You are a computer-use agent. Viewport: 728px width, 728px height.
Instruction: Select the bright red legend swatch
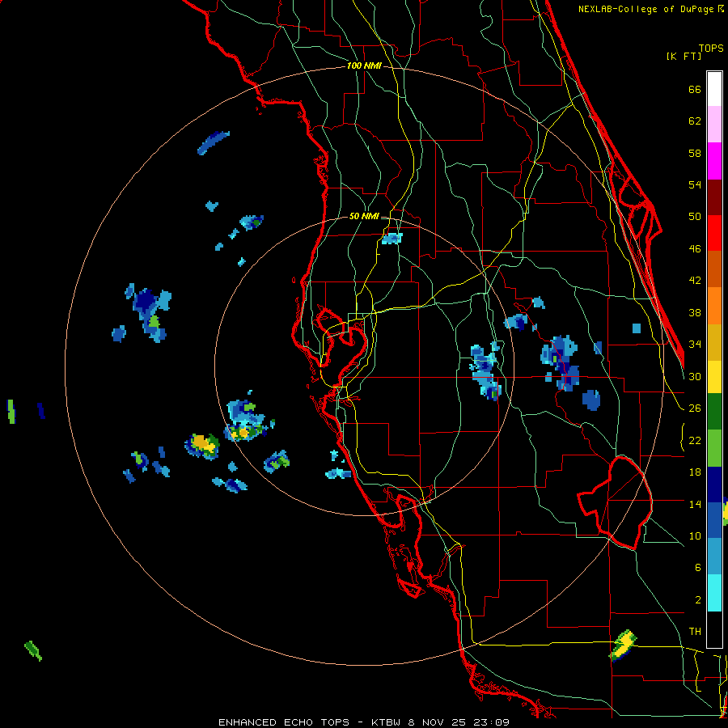tap(714, 233)
